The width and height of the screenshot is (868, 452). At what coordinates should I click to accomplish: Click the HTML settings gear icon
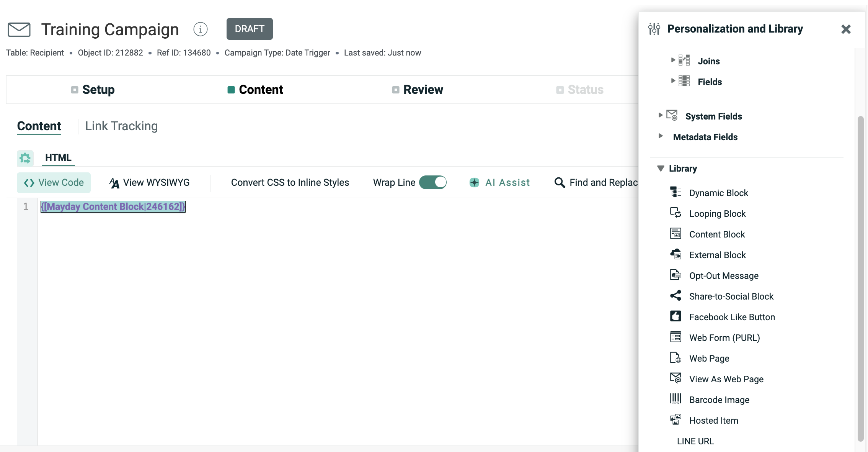click(x=25, y=158)
